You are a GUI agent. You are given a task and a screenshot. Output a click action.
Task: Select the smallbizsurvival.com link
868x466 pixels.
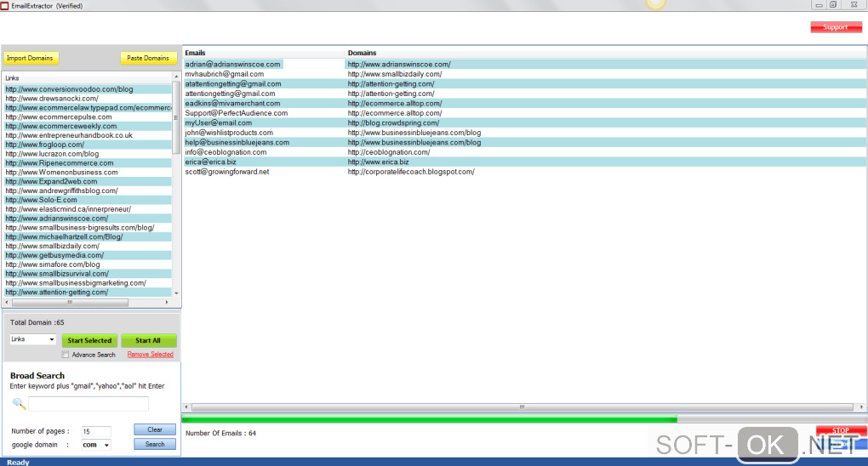(x=88, y=274)
